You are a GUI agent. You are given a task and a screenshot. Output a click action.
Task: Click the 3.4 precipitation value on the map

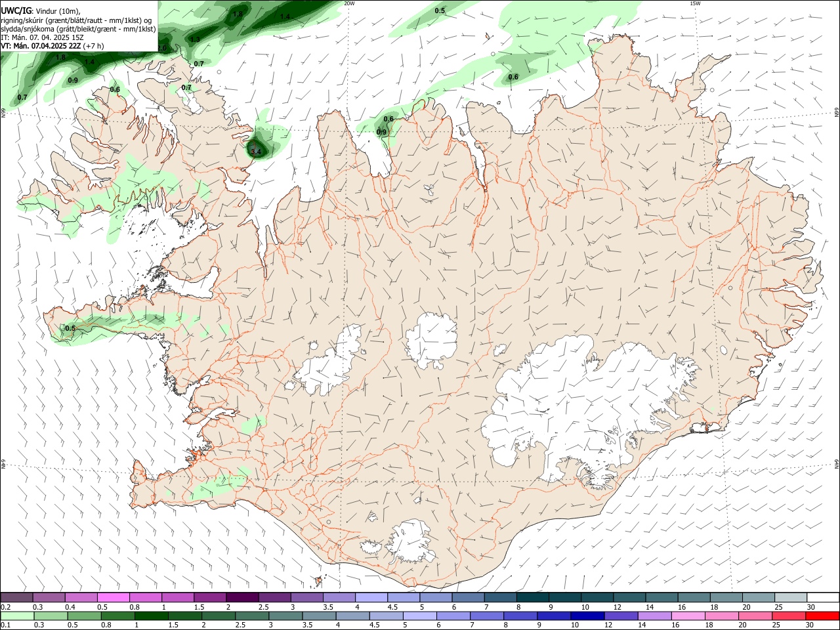coord(256,152)
